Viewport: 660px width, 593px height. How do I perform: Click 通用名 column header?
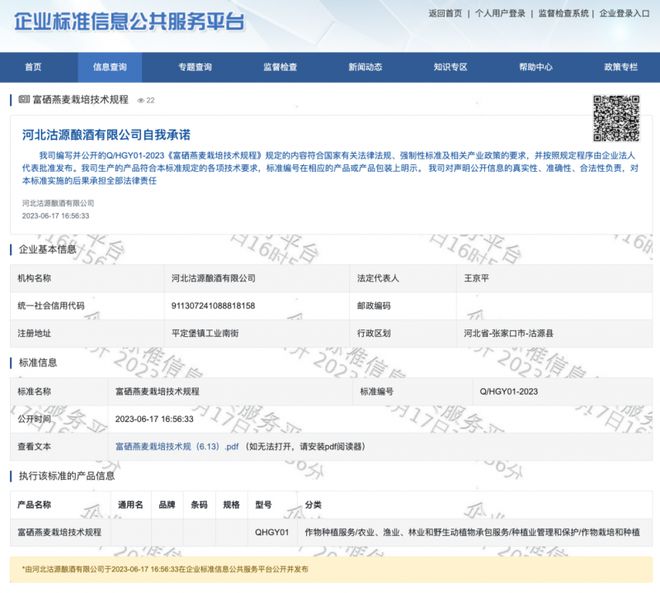coord(130,505)
